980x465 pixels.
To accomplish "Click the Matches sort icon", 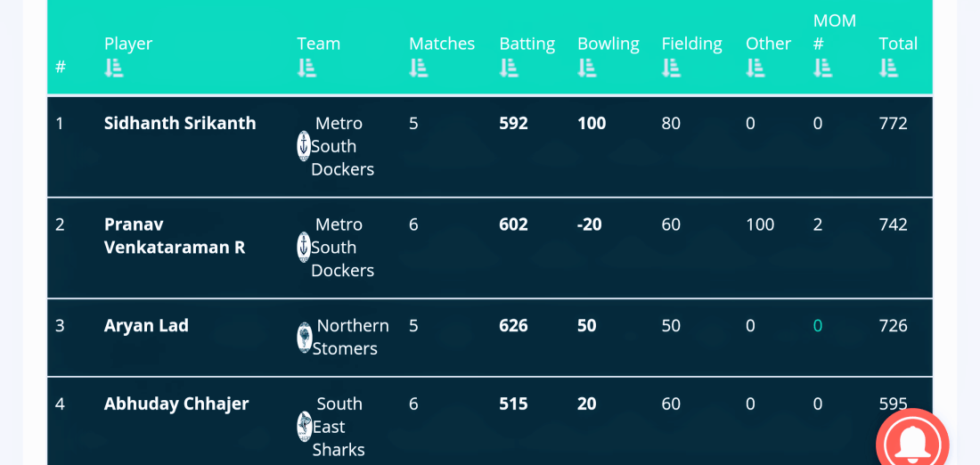I will pyautogui.click(x=419, y=68).
